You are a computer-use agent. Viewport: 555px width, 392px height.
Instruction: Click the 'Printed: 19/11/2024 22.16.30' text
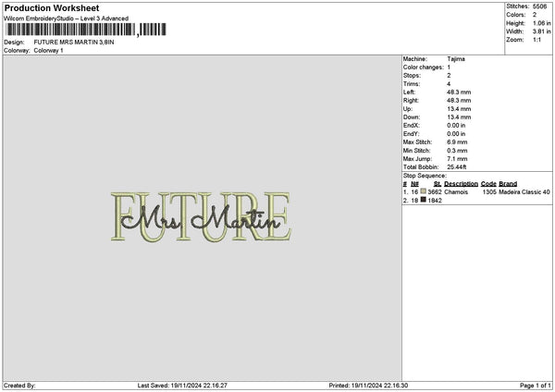click(x=368, y=386)
